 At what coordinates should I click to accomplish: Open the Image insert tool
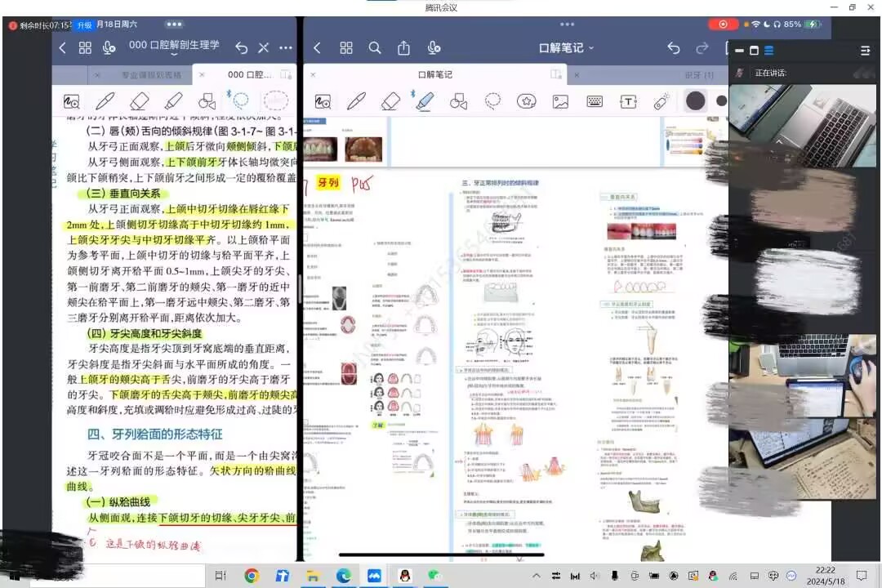click(x=560, y=101)
